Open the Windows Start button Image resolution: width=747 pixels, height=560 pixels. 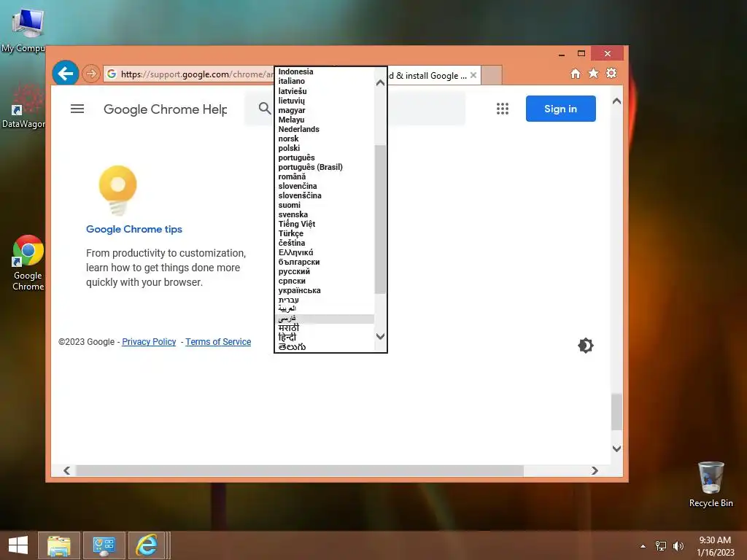tap(18, 545)
